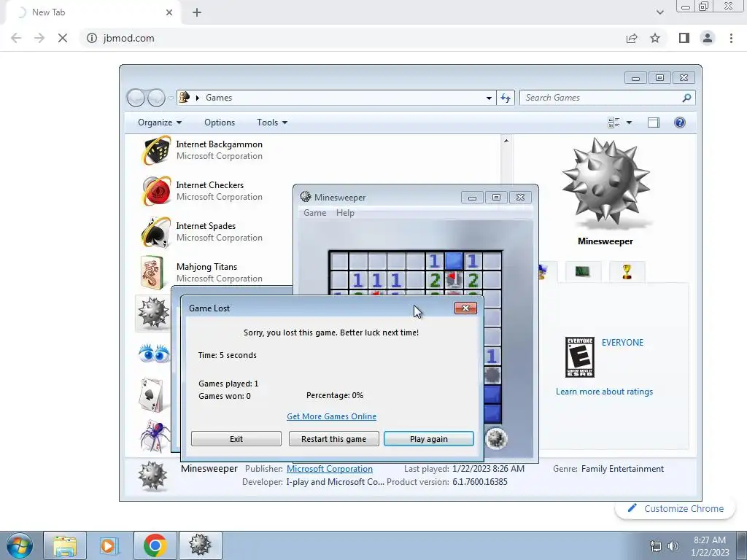This screenshot has height=560, width=747.
Task: Click the Games forward navigation button
Action: click(156, 98)
